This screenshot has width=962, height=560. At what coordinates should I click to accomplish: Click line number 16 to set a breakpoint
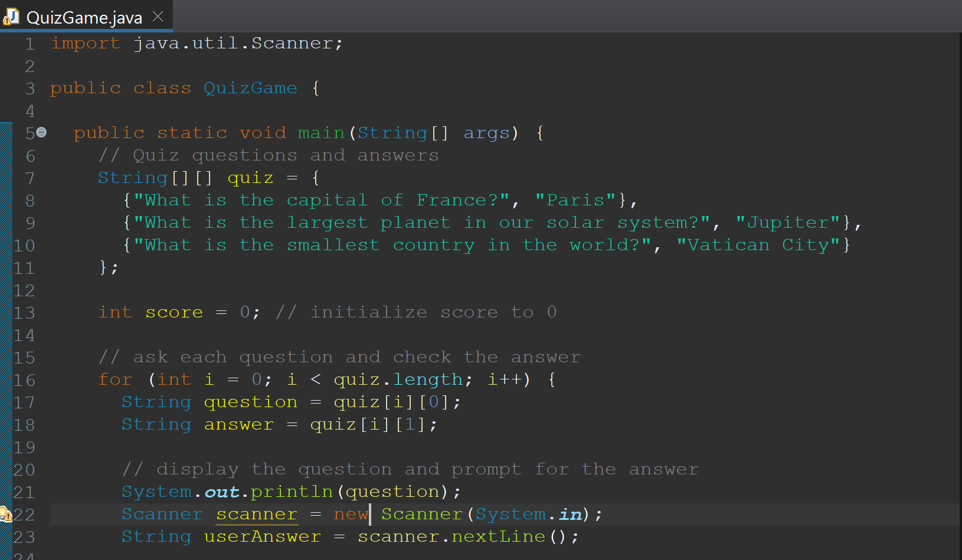pyautogui.click(x=24, y=380)
